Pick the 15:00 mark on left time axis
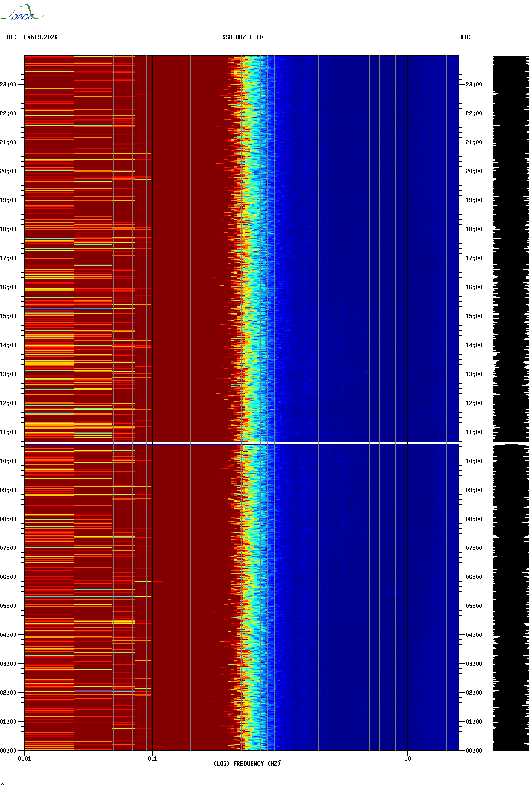Viewport: 532px width, 789px height. click(x=9, y=316)
